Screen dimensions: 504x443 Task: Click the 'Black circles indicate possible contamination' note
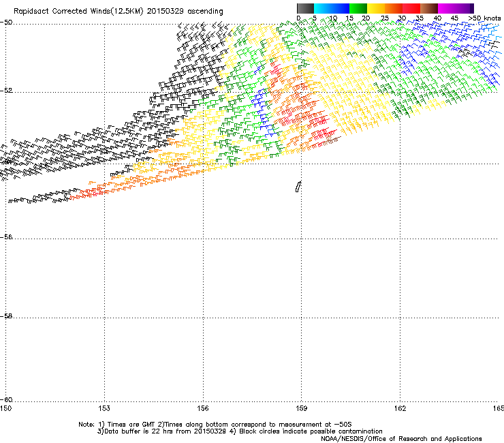(x=311, y=431)
